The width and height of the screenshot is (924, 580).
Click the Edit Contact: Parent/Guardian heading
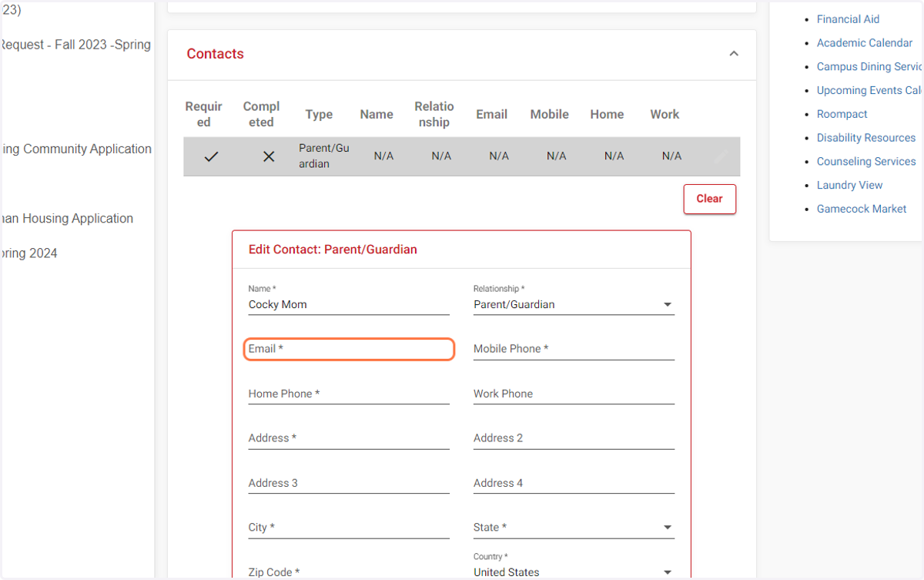(333, 250)
